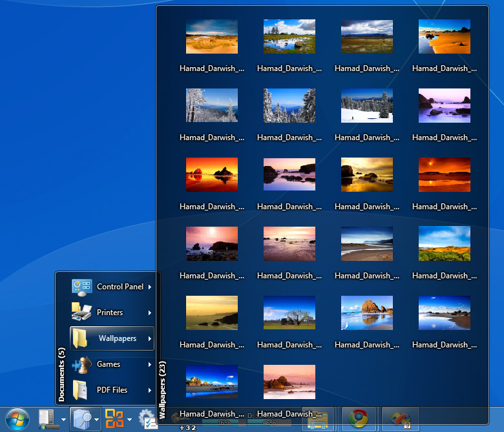Open the snowy trees wallpaper thumbnail

point(289,106)
